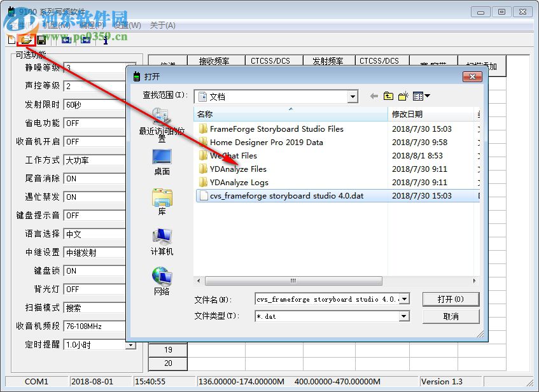This screenshot has width=539, height=392.
Task: Select the Network (网络) shortcut
Action: click(x=162, y=281)
